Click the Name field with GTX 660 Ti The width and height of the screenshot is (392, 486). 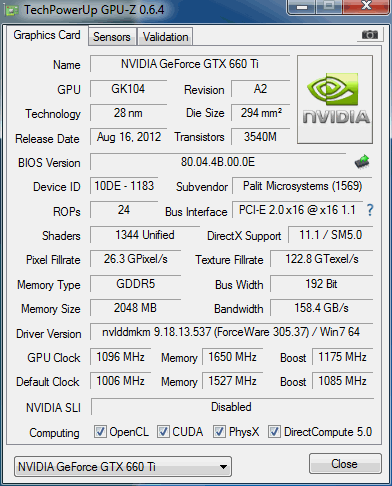(190, 64)
